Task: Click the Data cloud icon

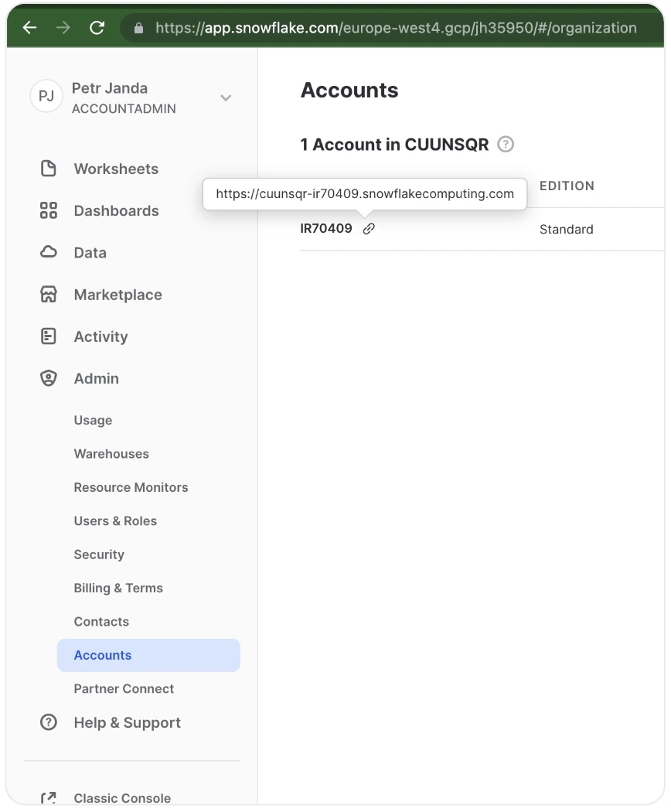Action: [x=48, y=252]
